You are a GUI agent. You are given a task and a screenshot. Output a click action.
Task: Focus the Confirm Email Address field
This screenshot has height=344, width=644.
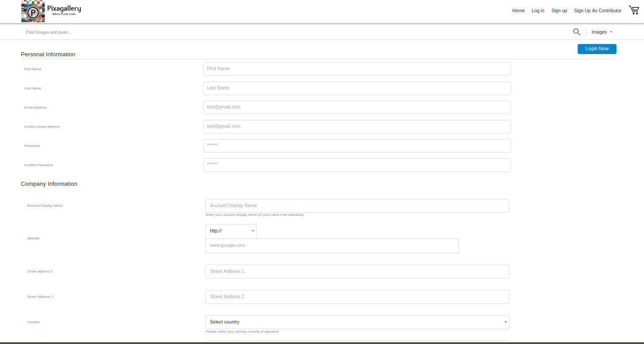tap(356, 126)
